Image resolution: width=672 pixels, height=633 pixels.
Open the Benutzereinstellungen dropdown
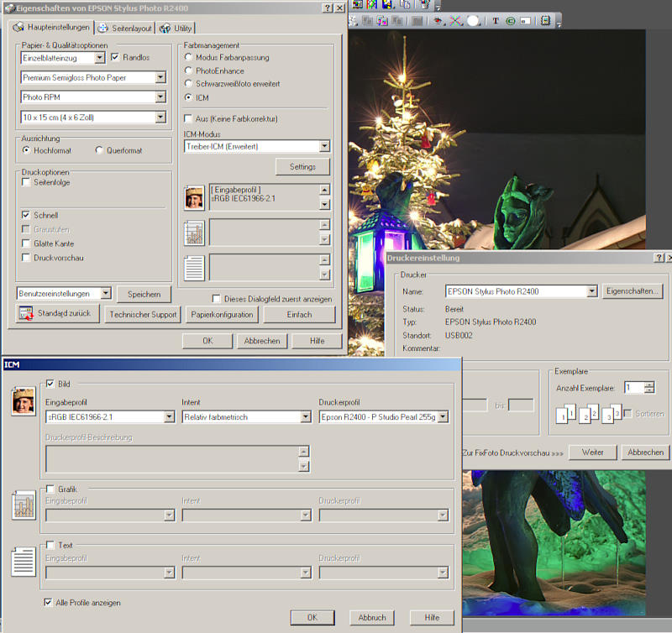pyautogui.click(x=106, y=293)
